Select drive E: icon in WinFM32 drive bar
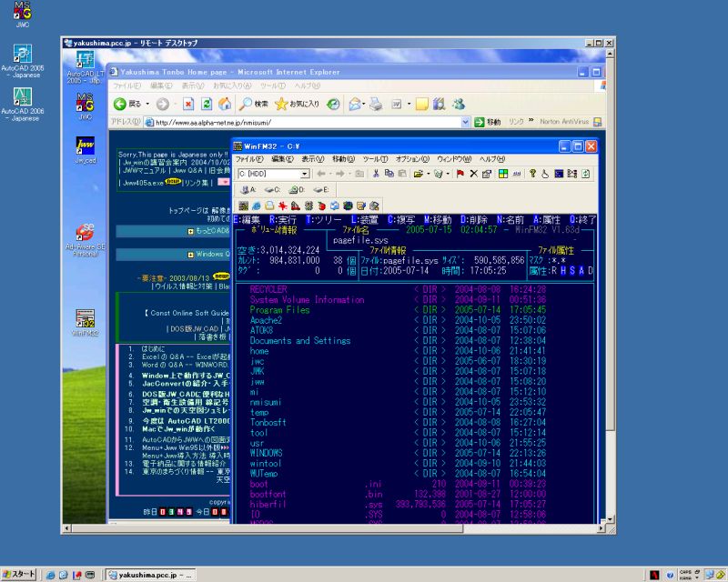Image resolution: width=728 pixels, height=582 pixels. [321, 189]
